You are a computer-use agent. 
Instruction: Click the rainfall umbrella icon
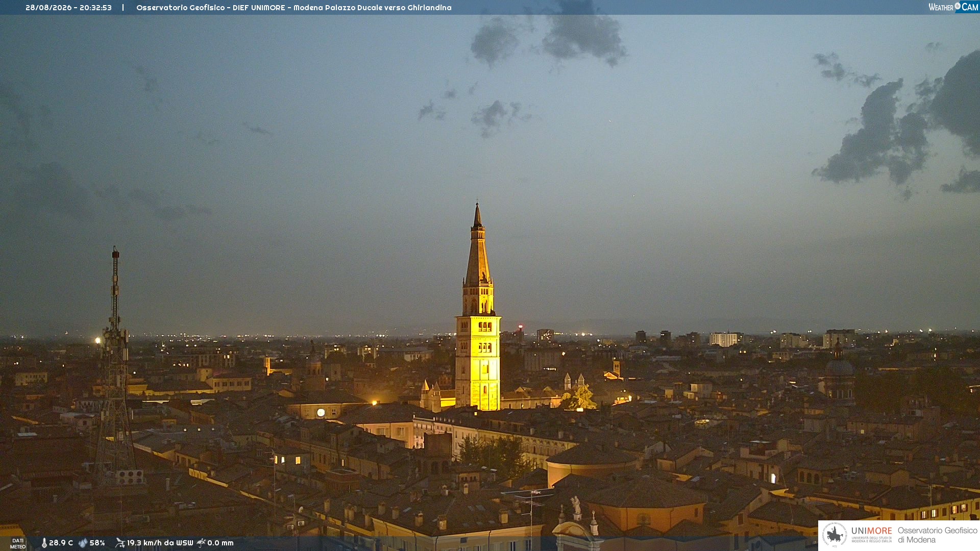[201, 543]
